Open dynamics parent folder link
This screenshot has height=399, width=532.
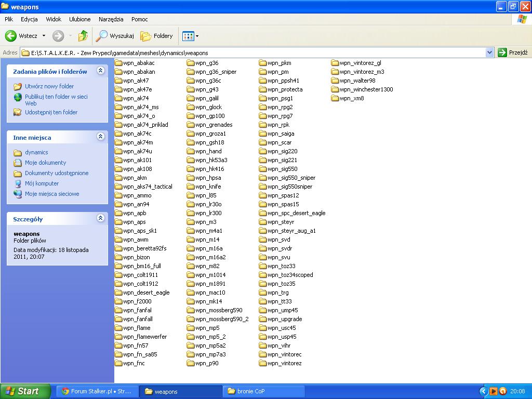point(36,152)
